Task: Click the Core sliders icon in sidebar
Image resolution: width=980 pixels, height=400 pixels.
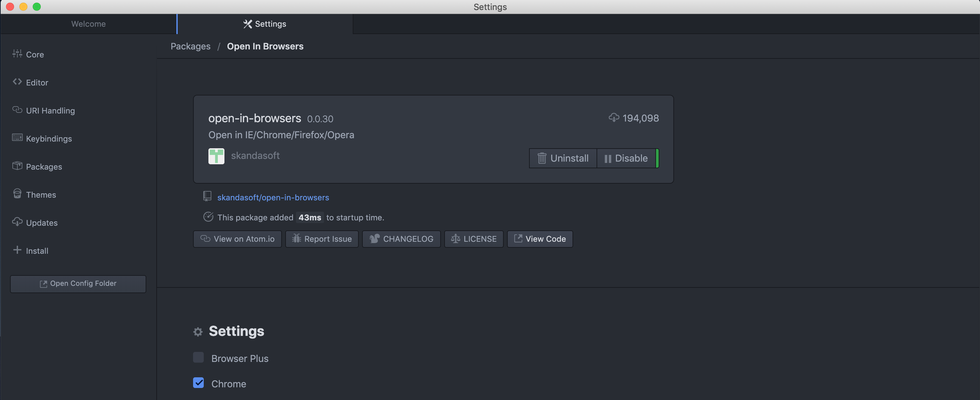Action: (17, 54)
